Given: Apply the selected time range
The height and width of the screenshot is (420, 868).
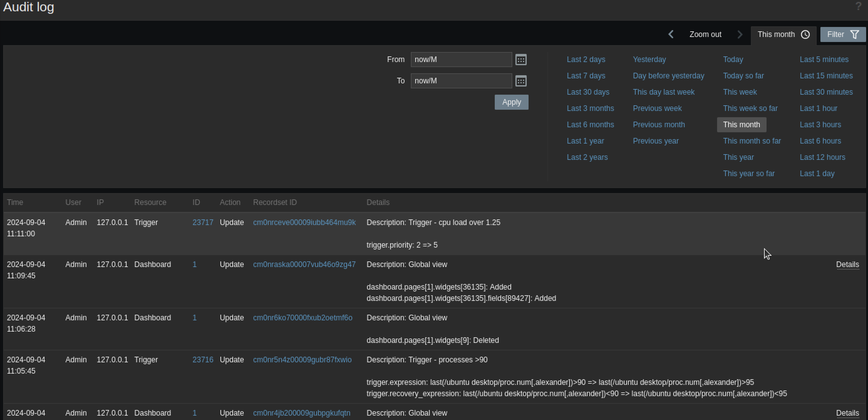Looking at the screenshot, I should tap(512, 102).
